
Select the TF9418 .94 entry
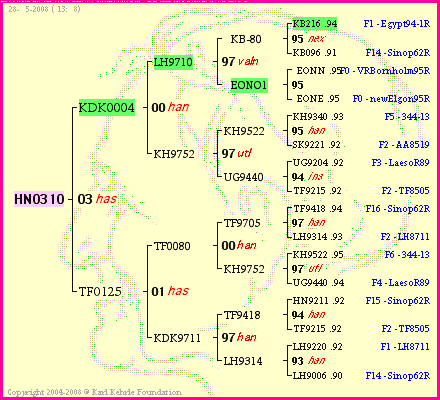coord(318,209)
